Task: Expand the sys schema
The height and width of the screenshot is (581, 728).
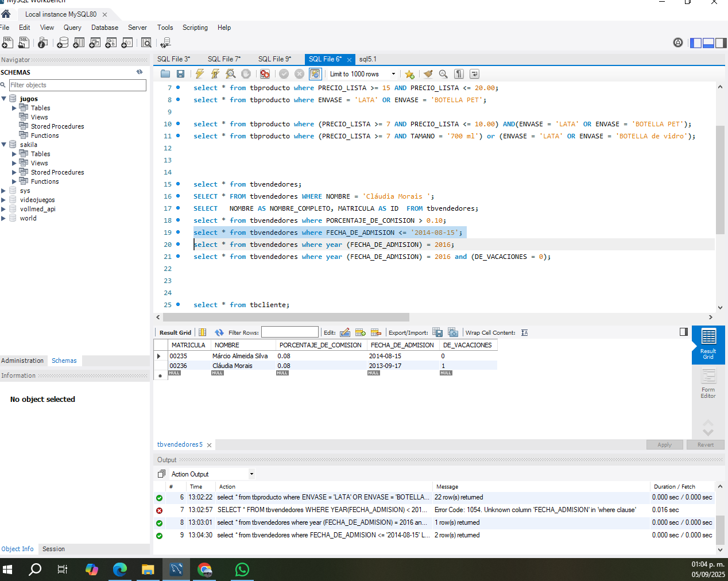Action: tap(4, 191)
